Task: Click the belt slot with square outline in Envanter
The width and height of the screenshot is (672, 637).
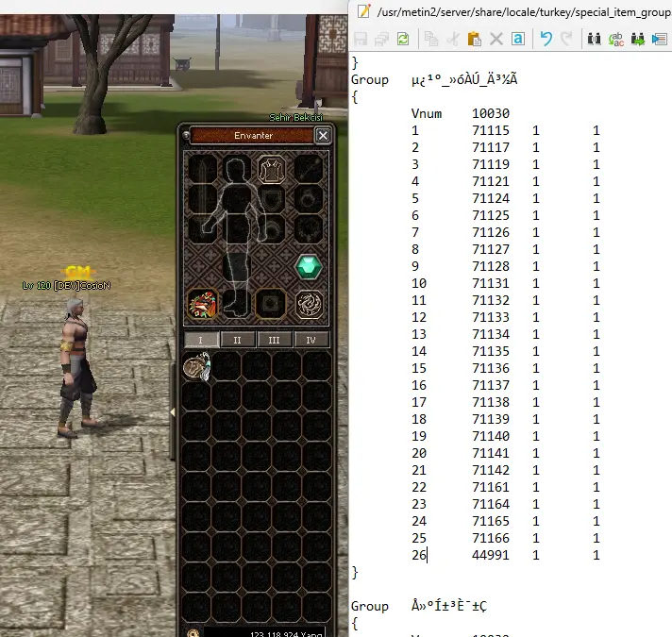Action: tap(271, 304)
